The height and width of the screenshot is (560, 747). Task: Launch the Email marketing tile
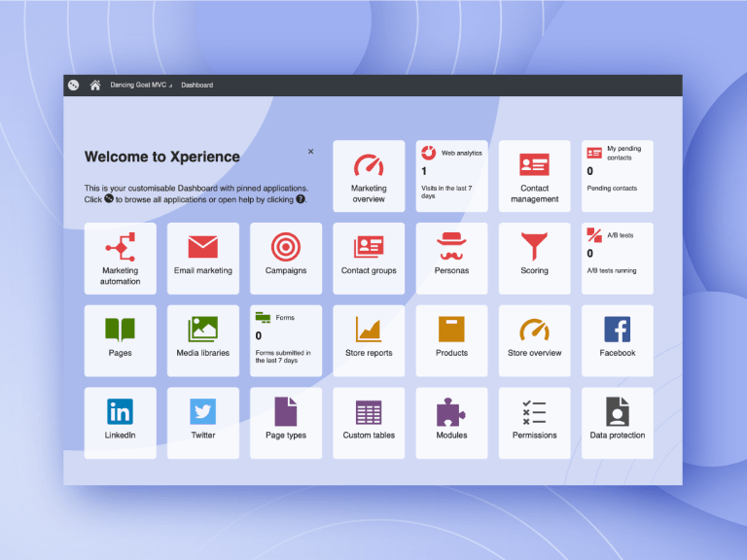[x=203, y=259]
